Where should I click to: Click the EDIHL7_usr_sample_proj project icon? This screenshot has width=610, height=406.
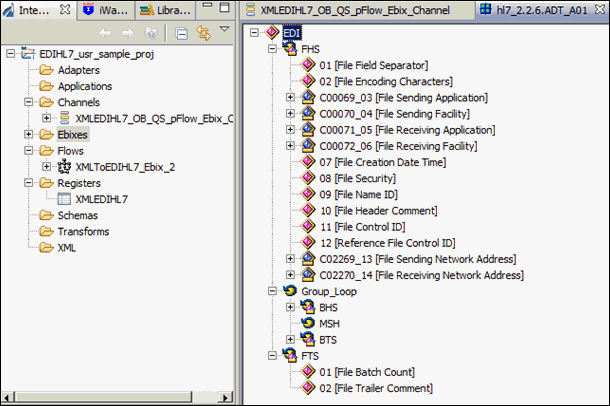pos(28,53)
